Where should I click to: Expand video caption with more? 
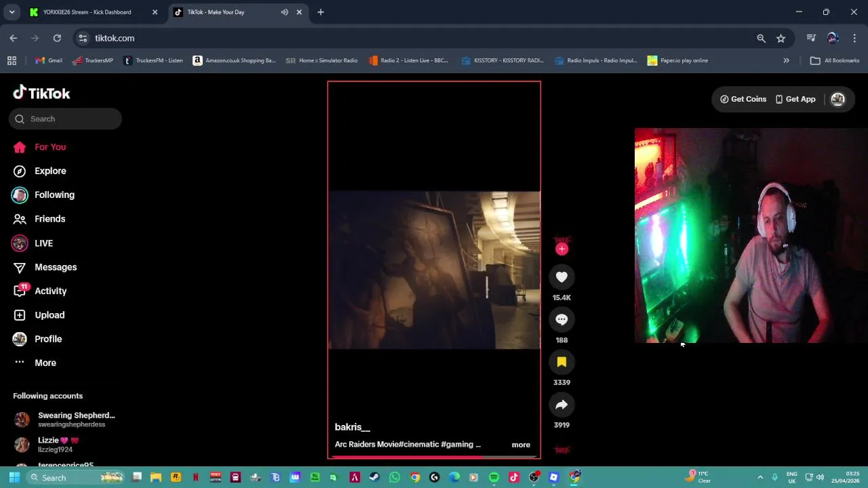pyautogui.click(x=521, y=445)
